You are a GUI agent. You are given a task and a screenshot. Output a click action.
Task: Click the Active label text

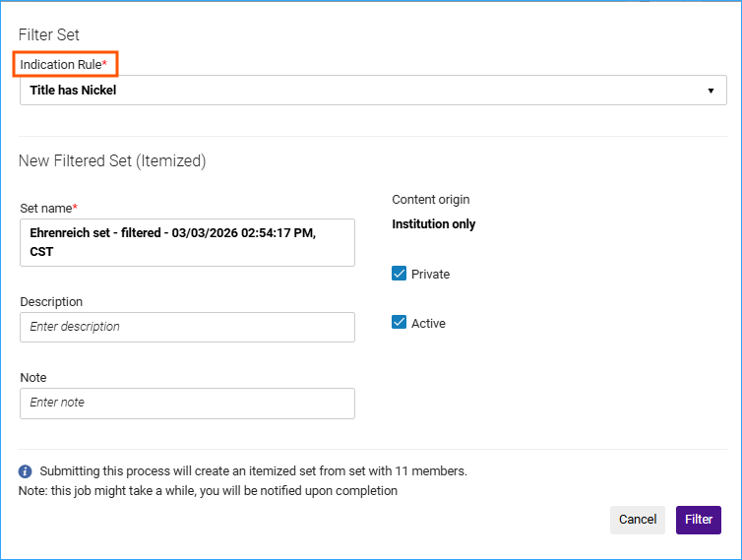[428, 324]
